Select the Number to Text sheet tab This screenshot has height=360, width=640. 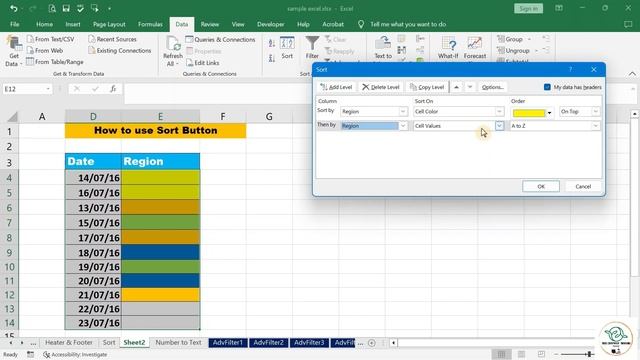coord(178,342)
